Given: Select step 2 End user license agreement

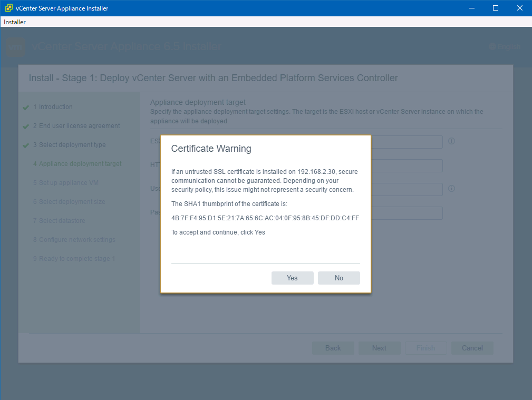Looking at the screenshot, I should tap(76, 126).
